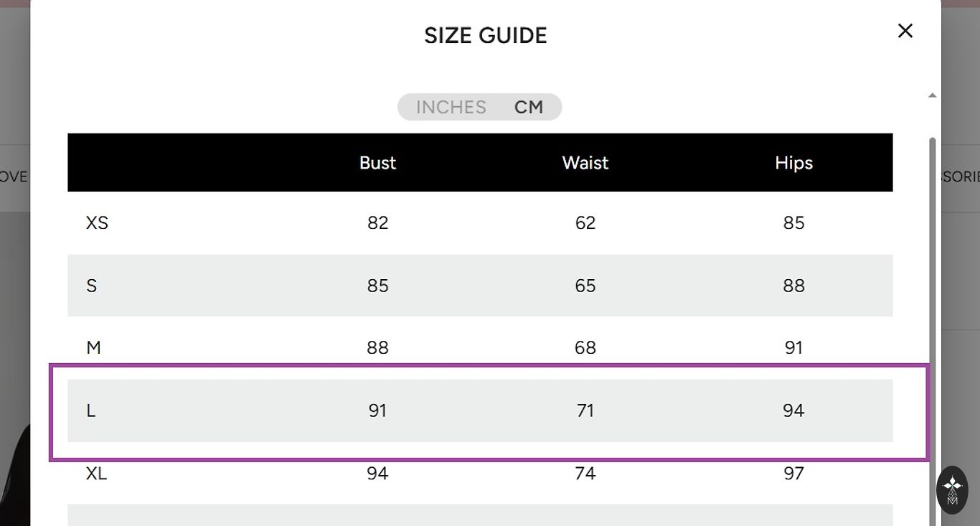Click the Waist column header
The height and width of the screenshot is (526, 980).
(x=585, y=163)
